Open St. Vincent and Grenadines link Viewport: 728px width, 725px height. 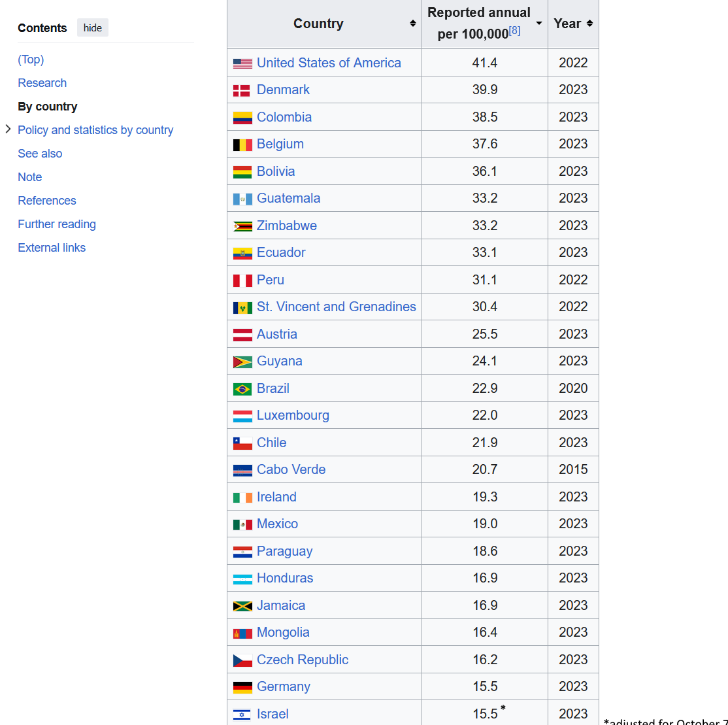(x=336, y=307)
